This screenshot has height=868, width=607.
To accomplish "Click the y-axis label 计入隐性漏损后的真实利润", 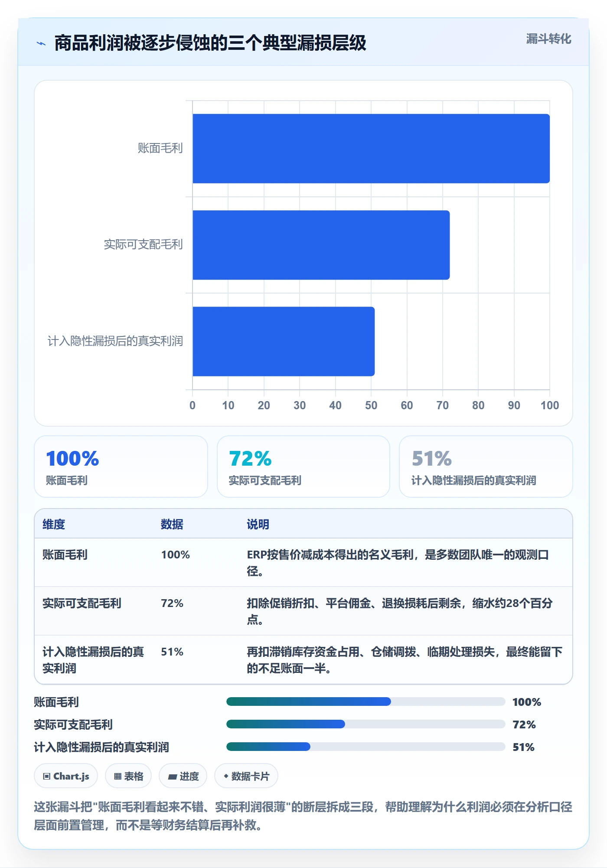I will coord(115,341).
